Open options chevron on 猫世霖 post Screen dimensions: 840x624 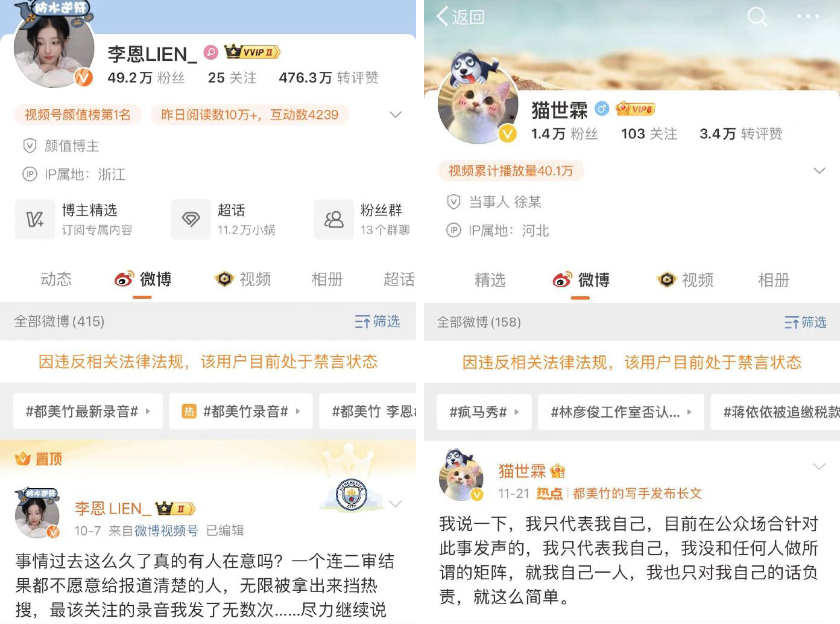(819, 466)
